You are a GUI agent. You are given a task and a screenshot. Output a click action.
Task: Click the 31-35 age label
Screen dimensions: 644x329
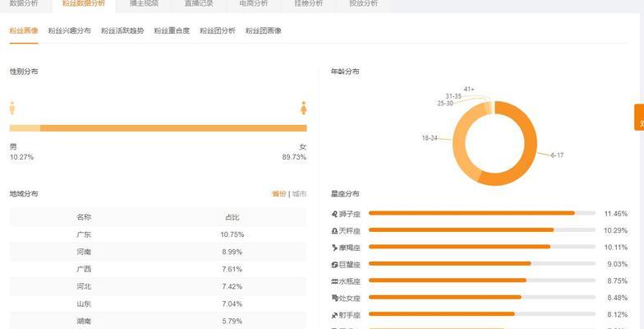(x=453, y=96)
